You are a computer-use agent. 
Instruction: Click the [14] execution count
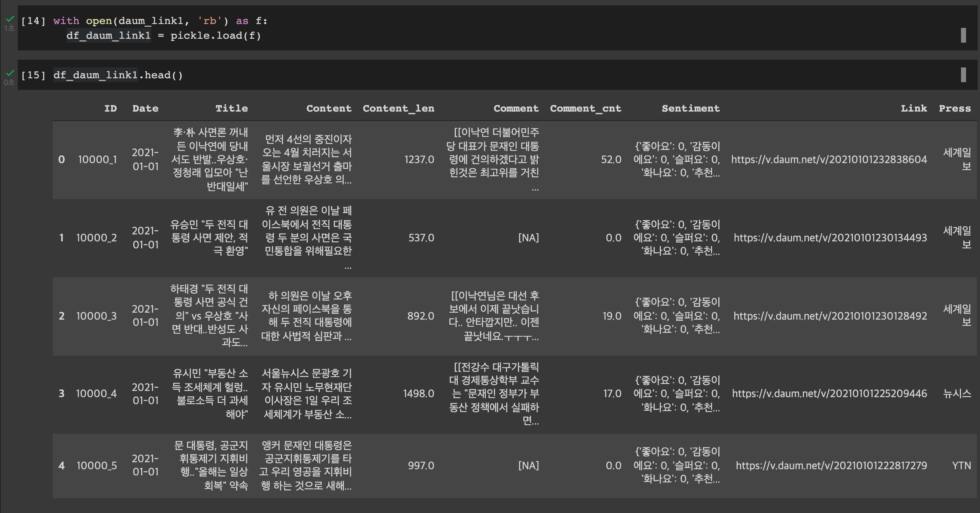[33, 21]
